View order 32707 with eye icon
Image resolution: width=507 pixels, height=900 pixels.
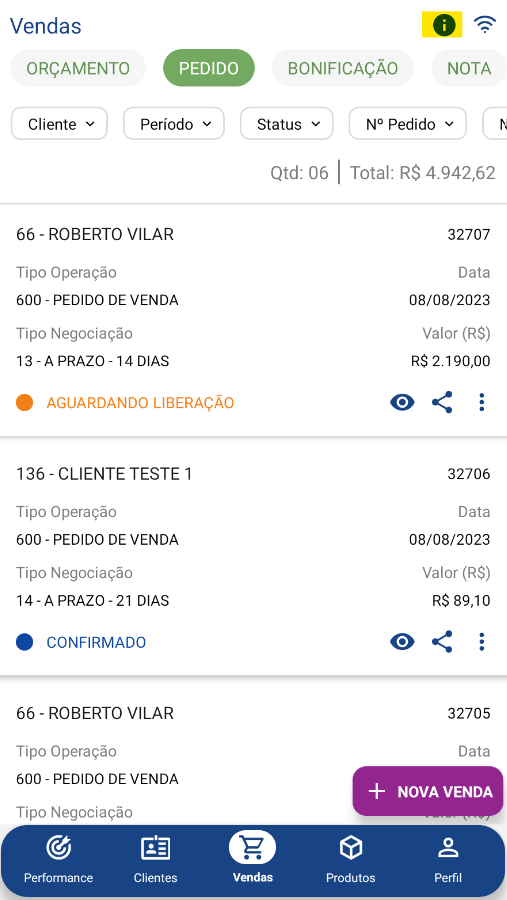(x=402, y=402)
